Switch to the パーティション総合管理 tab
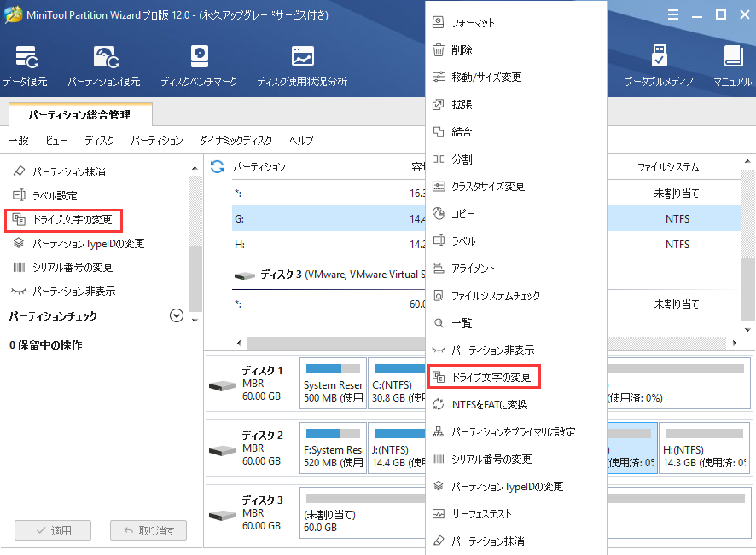Screen dimensions: 756x555 click(x=79, y=114)
